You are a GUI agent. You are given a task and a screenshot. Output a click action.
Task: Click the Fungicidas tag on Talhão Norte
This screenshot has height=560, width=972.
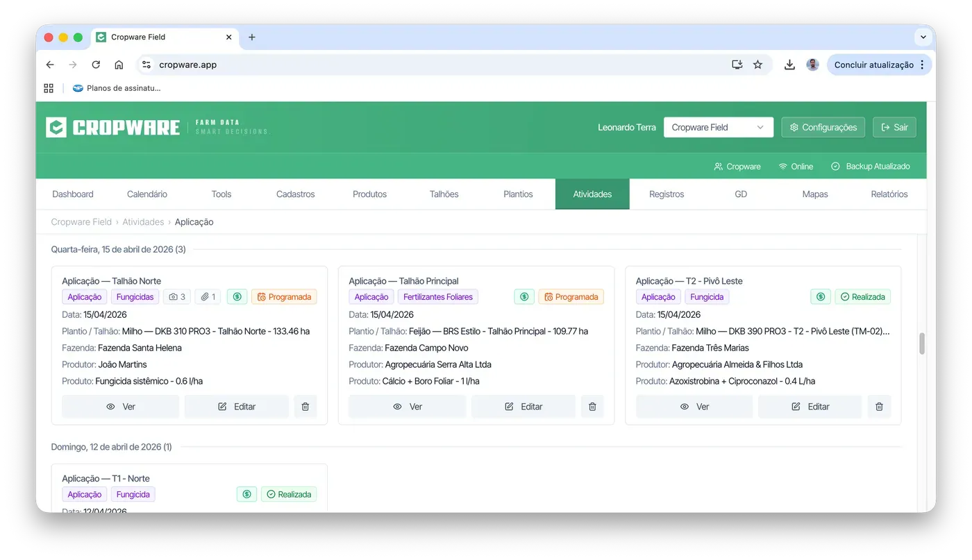point(135,297)
